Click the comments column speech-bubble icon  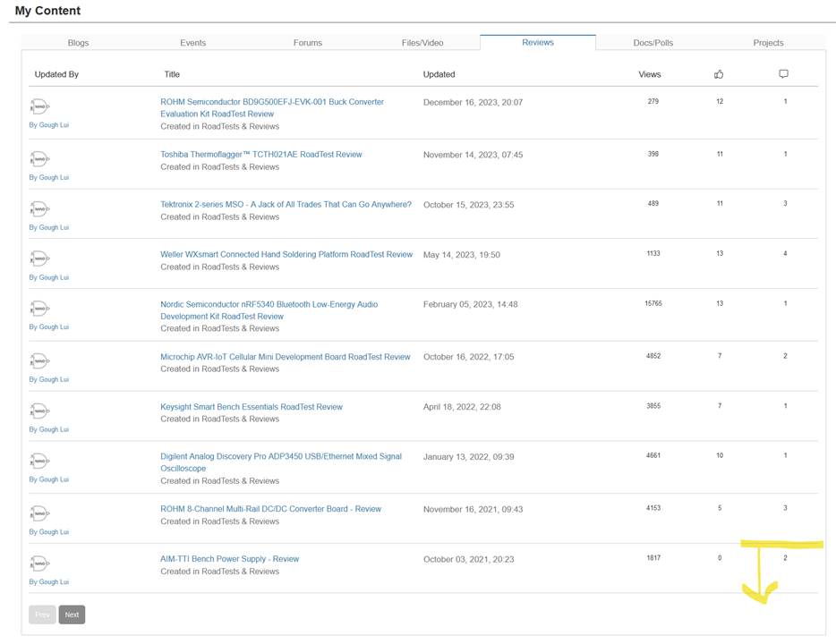(x=783, y=74)
